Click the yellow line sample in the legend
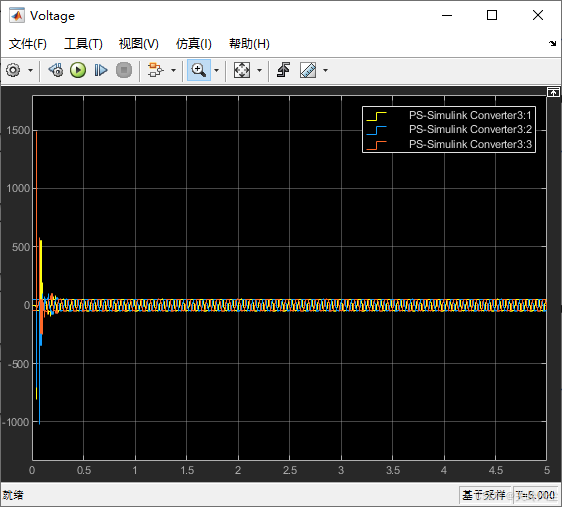This screenshot has height=507, width=562. (x=376, y=116)
